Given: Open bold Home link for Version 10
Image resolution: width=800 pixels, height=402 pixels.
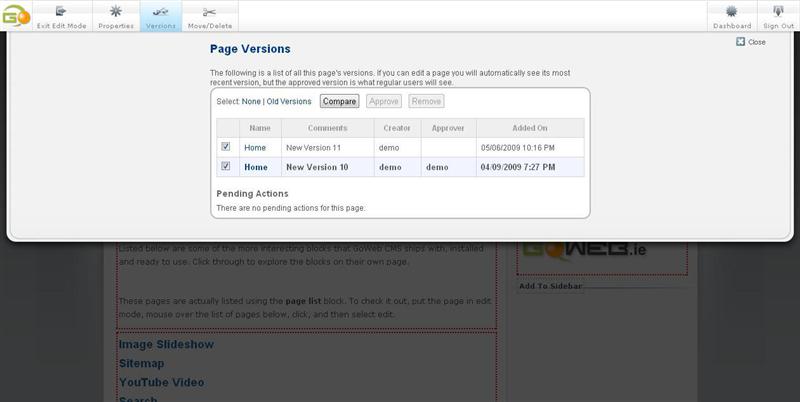Looking at the screenshot, I should point(256,167).
